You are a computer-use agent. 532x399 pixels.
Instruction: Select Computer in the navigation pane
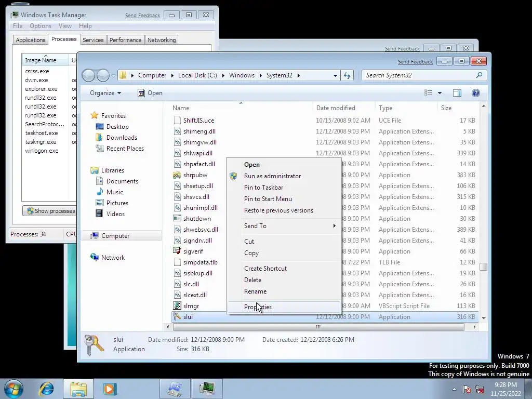point(122,236)
